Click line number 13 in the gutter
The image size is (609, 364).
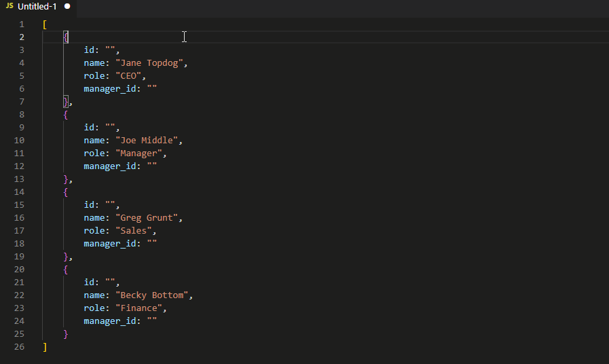[19, 179]
